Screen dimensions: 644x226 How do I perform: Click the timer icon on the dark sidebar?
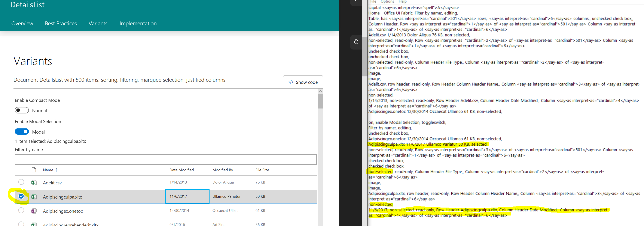(356, 42)
